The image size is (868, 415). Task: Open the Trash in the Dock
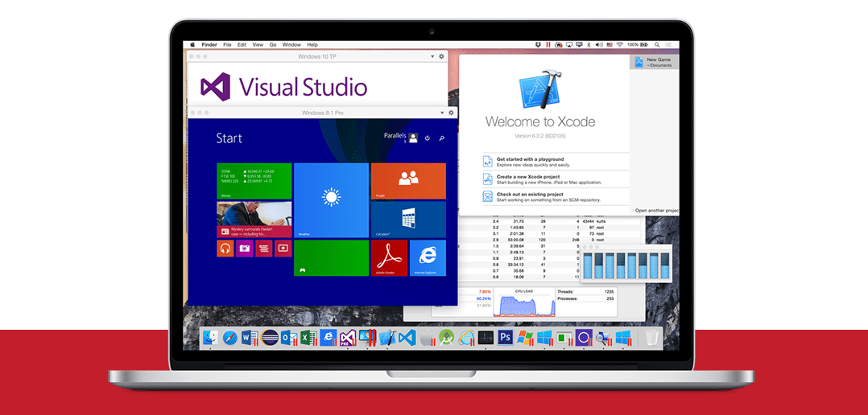click(651, 337)
